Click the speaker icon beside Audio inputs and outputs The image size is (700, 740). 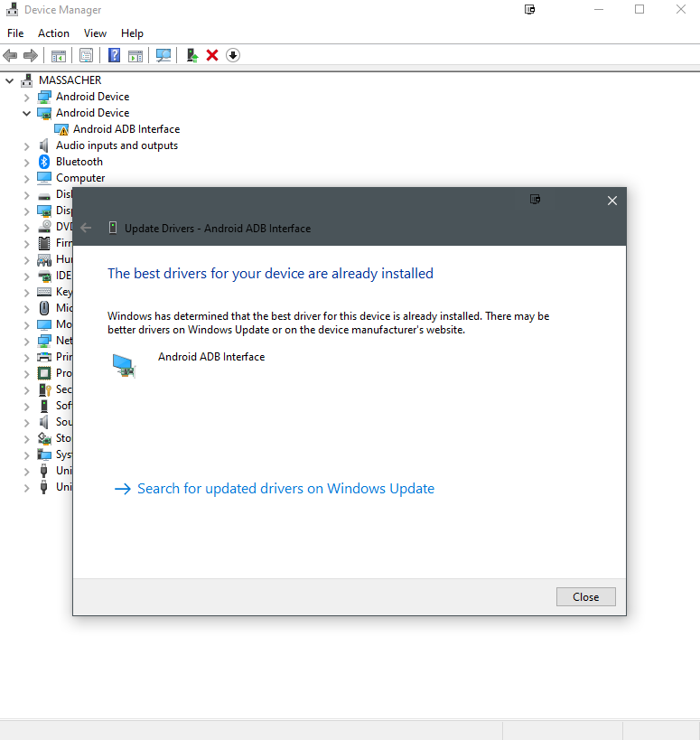44,145
